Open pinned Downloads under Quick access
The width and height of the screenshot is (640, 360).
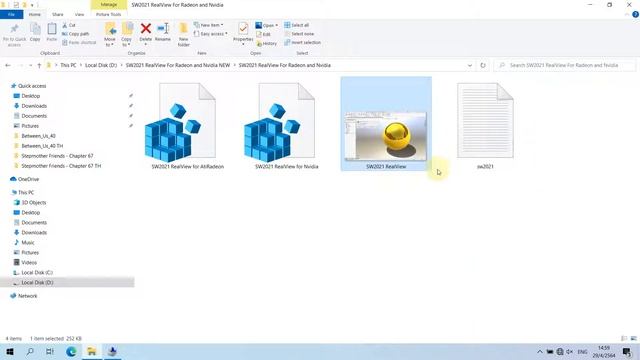(34, 106)
